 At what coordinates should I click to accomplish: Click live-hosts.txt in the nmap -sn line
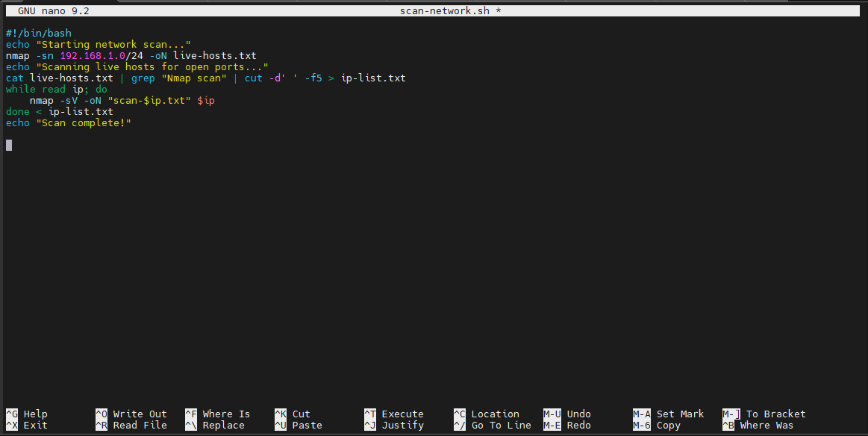215,55
